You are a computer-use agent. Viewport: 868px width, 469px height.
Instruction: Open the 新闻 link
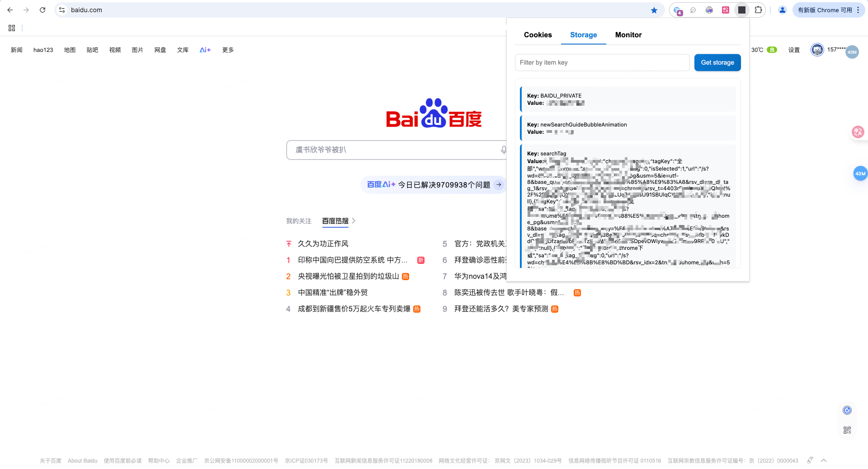click(17, 50)
